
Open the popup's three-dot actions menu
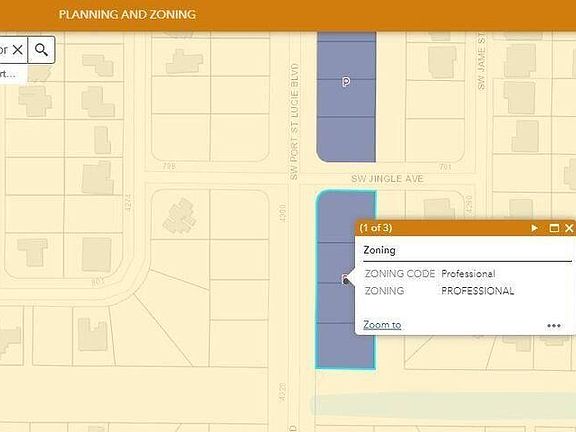click(554, 325)
